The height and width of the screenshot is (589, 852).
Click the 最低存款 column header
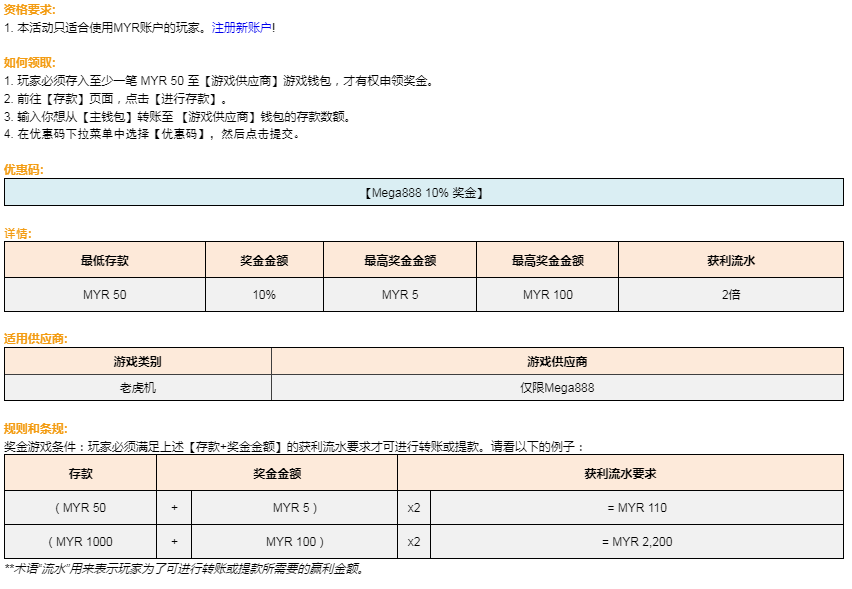click(105, 260)
